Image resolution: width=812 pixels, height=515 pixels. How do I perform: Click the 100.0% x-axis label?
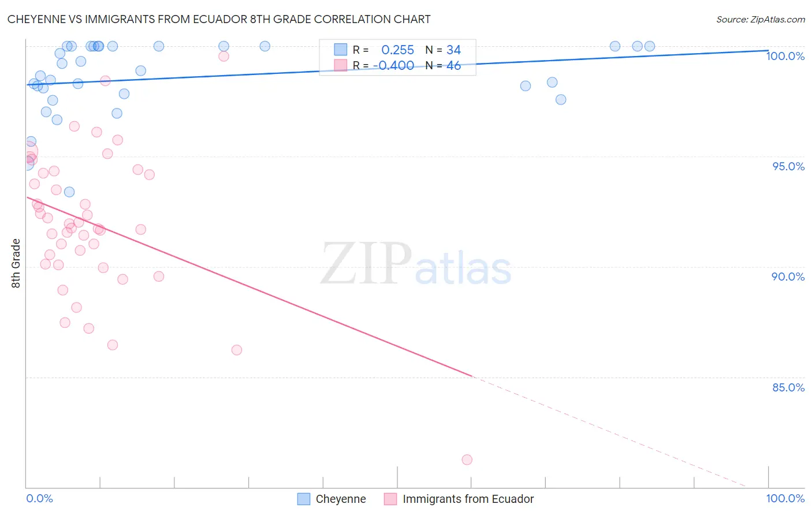pos(785,498)
